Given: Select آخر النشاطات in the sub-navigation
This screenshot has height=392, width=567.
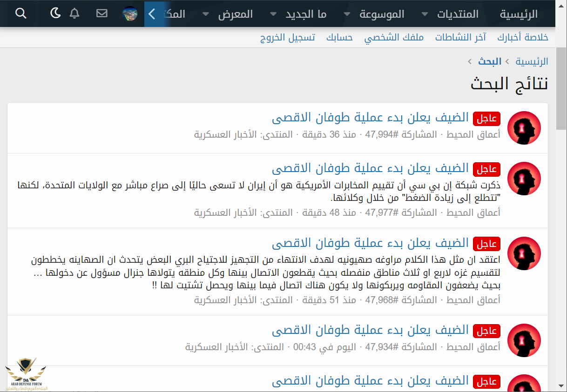Looking at the screenshot, I should coord(460,38).
